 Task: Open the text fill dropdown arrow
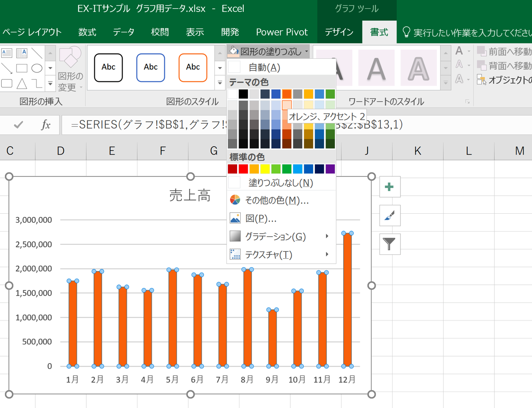tap(469, 52)
